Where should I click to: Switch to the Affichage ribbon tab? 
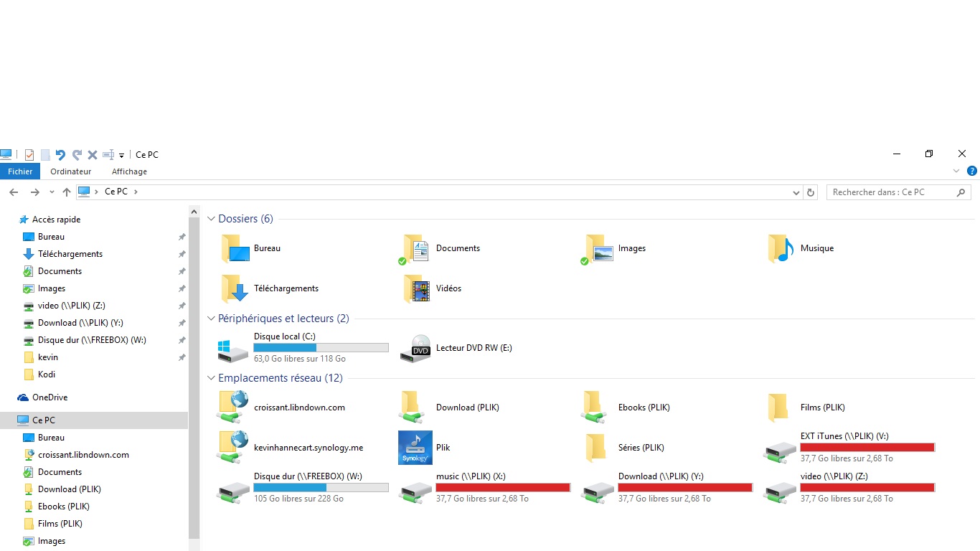129,171
